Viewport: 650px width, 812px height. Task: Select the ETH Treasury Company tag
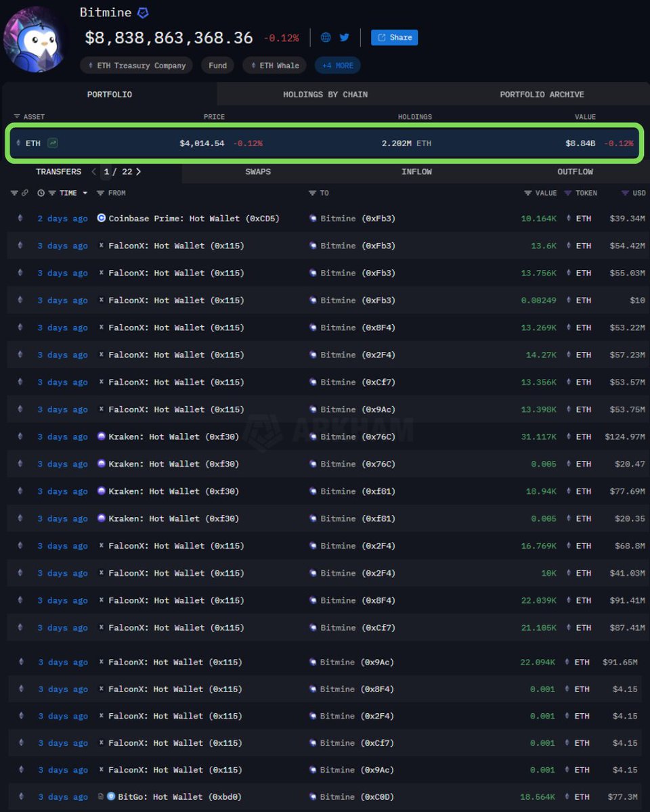click(x=136, y=66)
